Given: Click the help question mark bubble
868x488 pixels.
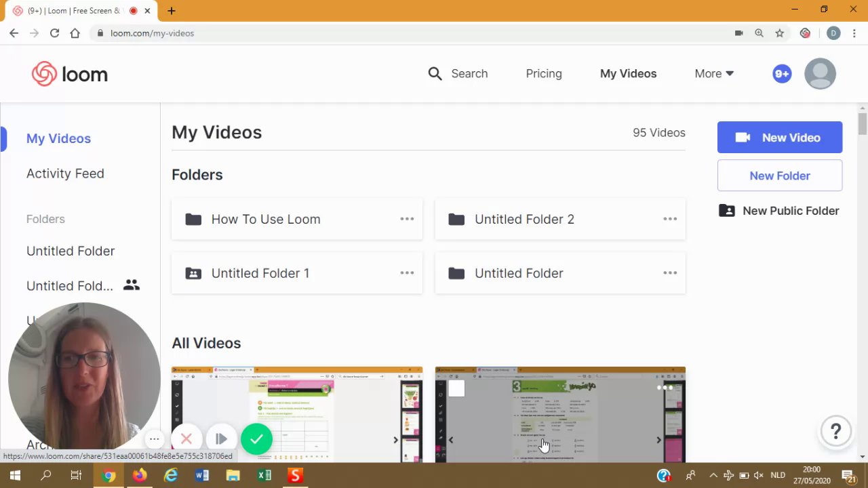Looking at the screenshot, I should pyautogui.click(x=836, y=430).
